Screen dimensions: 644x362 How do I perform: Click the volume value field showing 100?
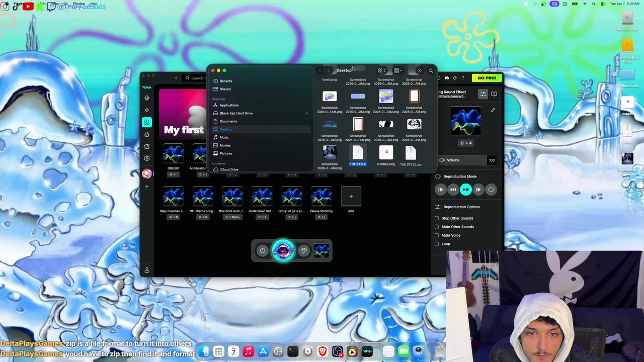pos(492,160)
